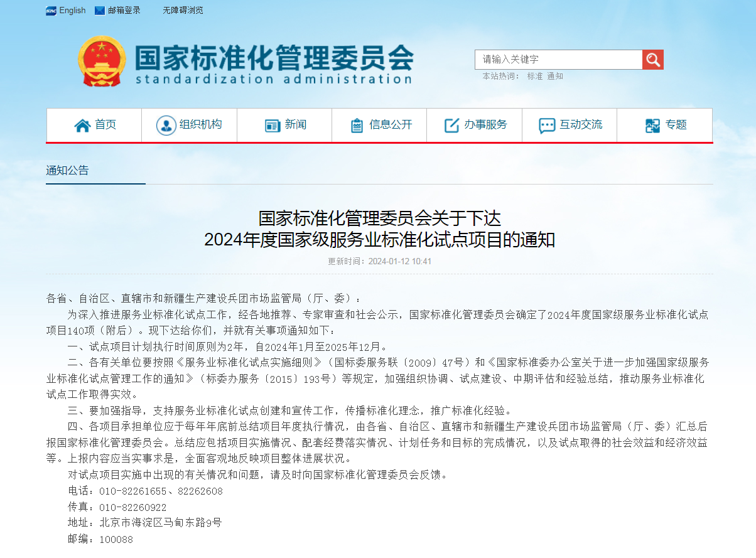Screen dimensions: 756x558
Task: Click the mail envelope icon at top
Action: point(100,11)
